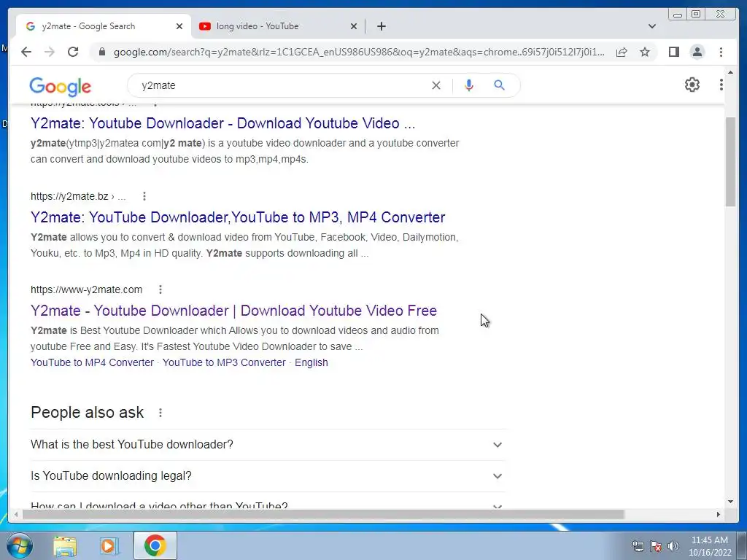Image resolution: width=747 pixels, height=560 pixels.
Task: Open Y2mate: Youtube Downloader - Download Youtube Video result
Action: [223, 123]
